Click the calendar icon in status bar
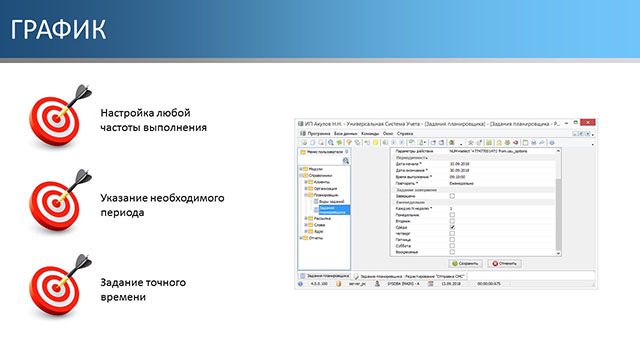640x360 pixels. (x=431, y=284)
